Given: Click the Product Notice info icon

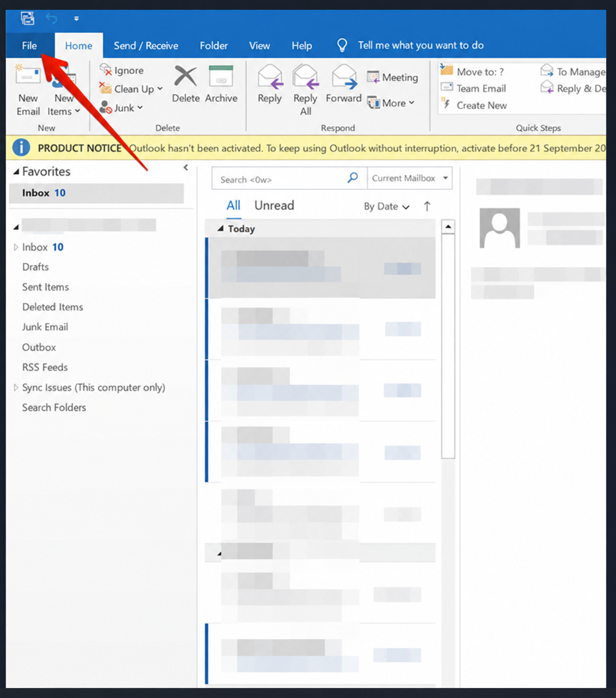Looking at the screenshot, I should [21, 148].
